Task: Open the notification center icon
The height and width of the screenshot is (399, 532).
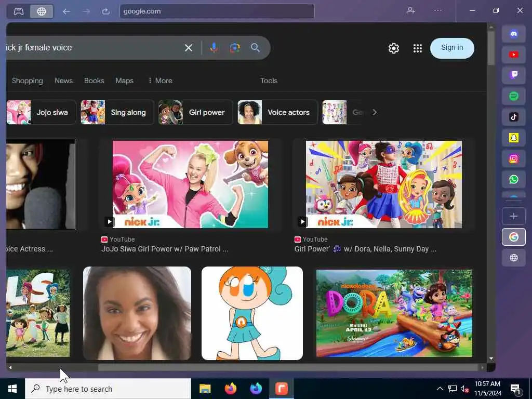Action: point(515,390)
